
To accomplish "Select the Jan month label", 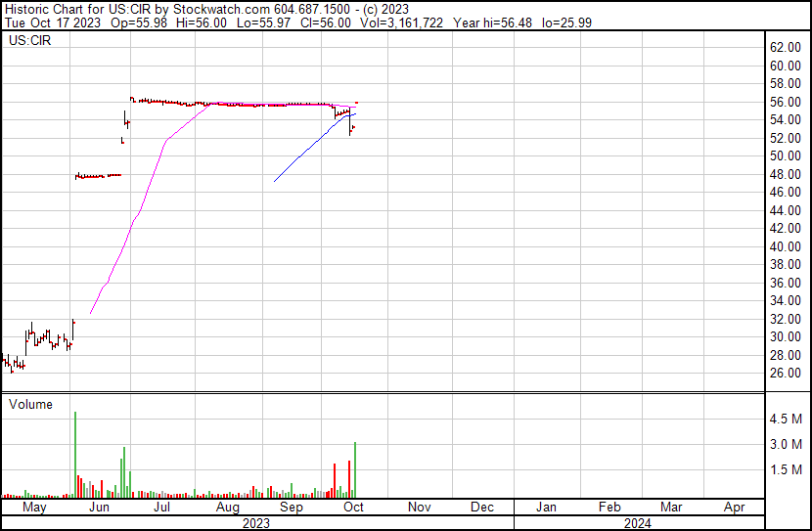I will coord(546,507).
